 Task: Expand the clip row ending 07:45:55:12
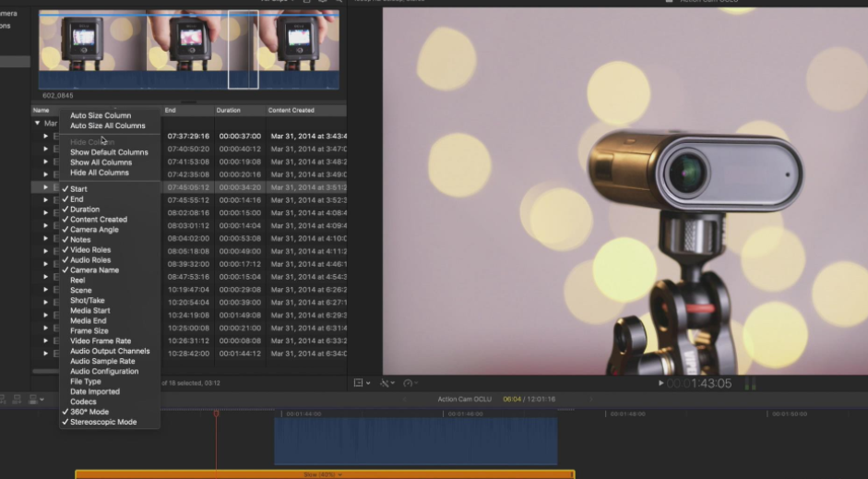coord(46,200)
